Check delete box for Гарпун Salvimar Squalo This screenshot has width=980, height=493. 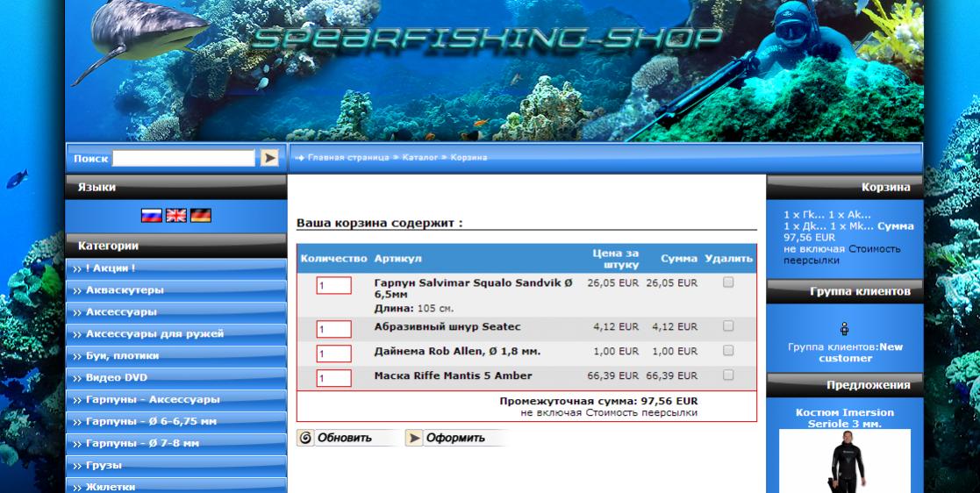(728, 282)
